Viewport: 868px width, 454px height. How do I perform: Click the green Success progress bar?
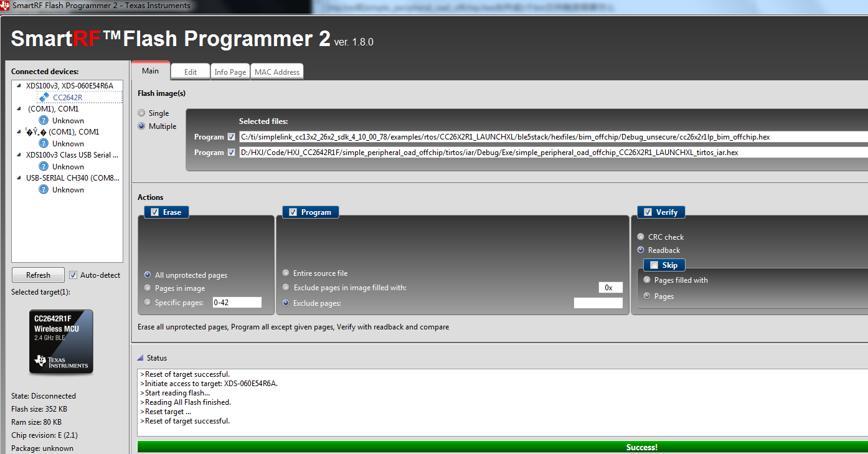[502, 447]
